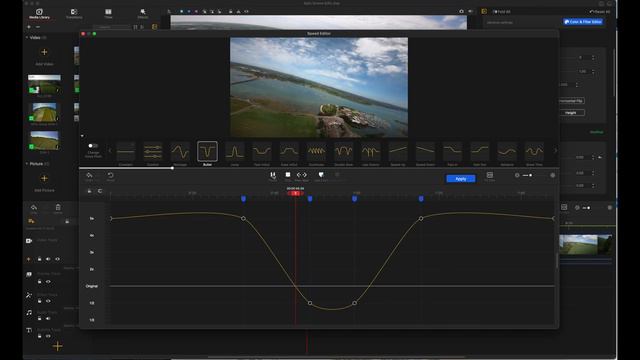Toggle the magnet snap icon above graph
The image size is (640, 360).
[x=100, y=191]
